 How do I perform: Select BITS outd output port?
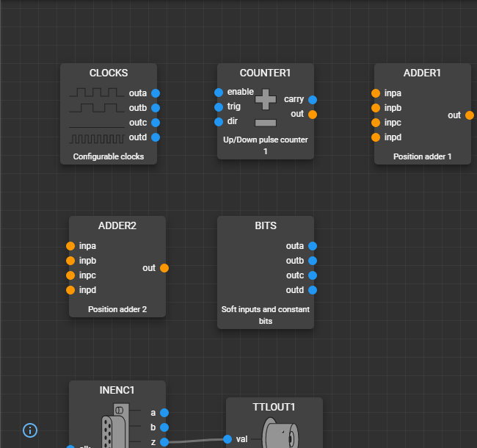tap(313, 290)
